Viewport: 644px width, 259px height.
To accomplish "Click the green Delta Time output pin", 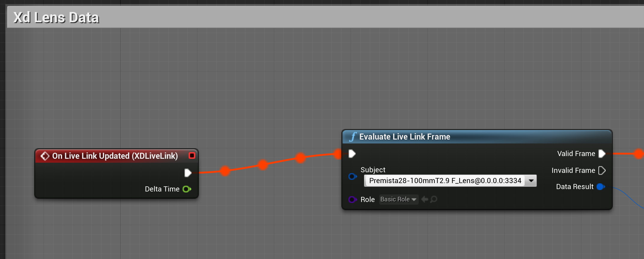I will [x=187, y=189].
